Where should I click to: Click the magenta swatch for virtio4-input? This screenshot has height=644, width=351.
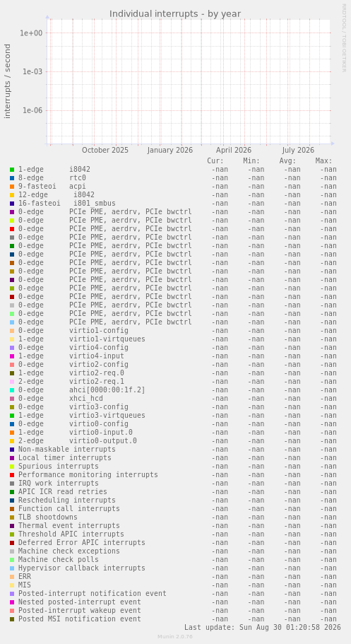[x=12, y=356]
